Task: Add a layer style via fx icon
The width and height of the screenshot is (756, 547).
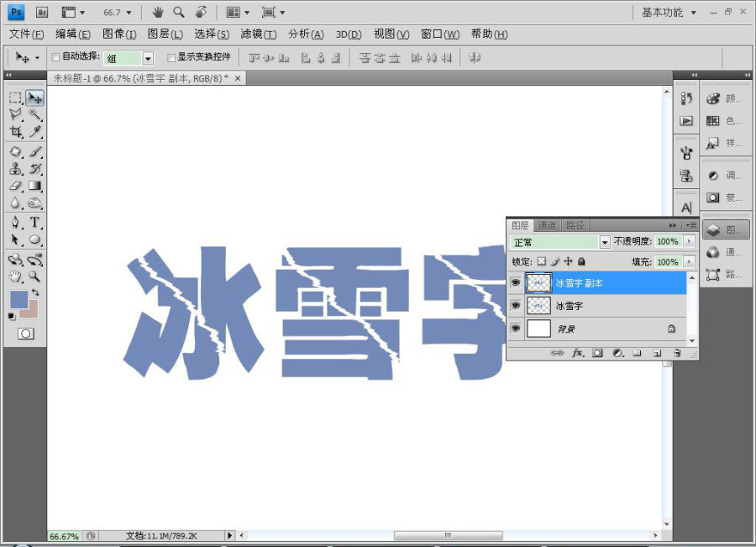Action: 578,353
